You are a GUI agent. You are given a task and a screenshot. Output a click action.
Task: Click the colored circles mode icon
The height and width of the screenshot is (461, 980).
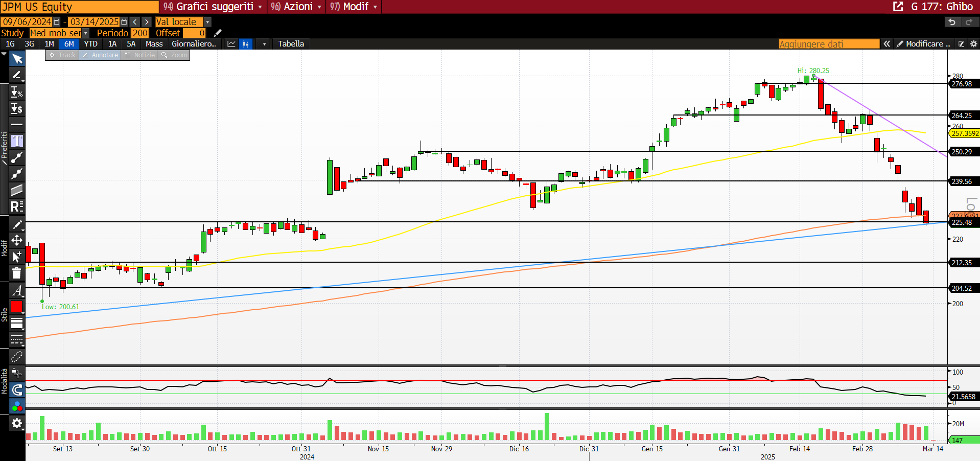click(17, 406)
